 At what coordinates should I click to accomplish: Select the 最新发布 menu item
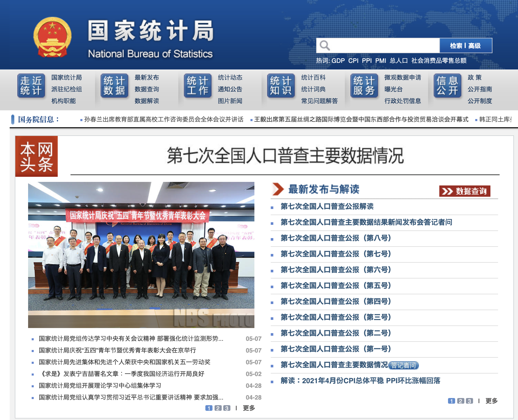point(147,77)
